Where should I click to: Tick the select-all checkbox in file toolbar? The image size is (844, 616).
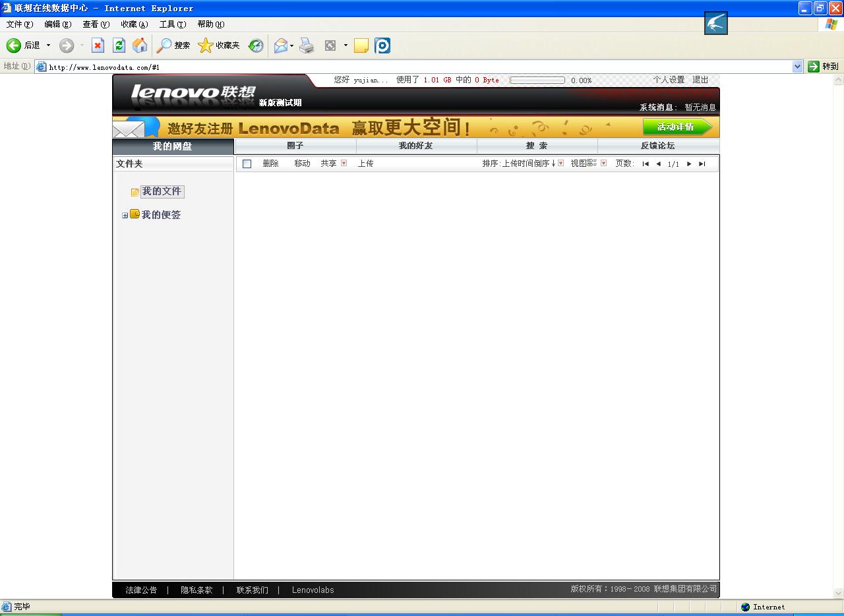247,164
